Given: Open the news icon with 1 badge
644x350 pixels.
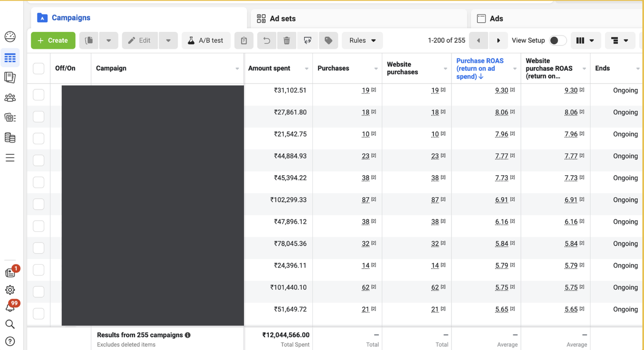Looking at the screenshot, I should (10, 273).
